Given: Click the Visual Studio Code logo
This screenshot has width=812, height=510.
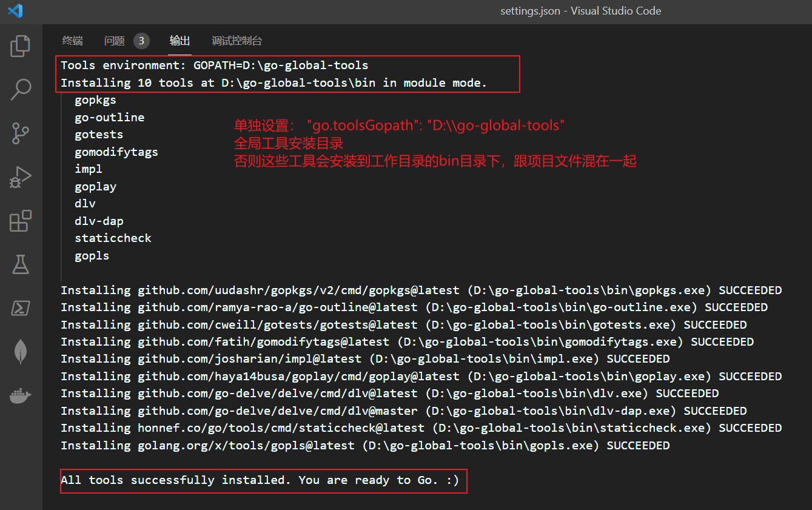Looking at the screenshot, I should click(14, 11).
